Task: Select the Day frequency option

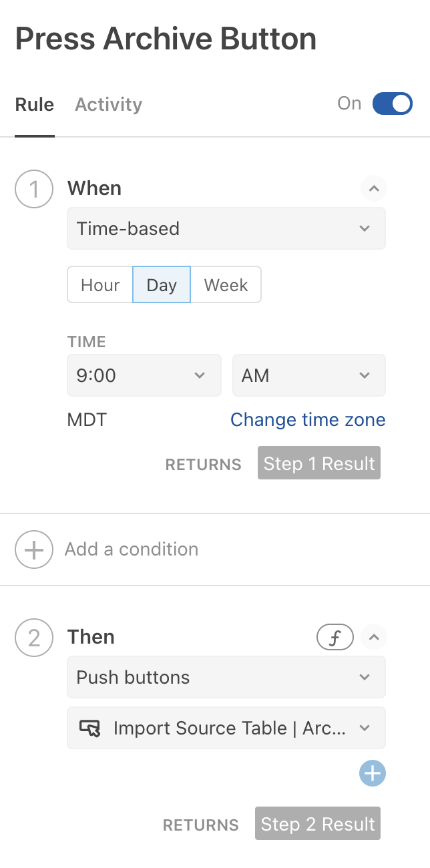Action: coord(162,285)
